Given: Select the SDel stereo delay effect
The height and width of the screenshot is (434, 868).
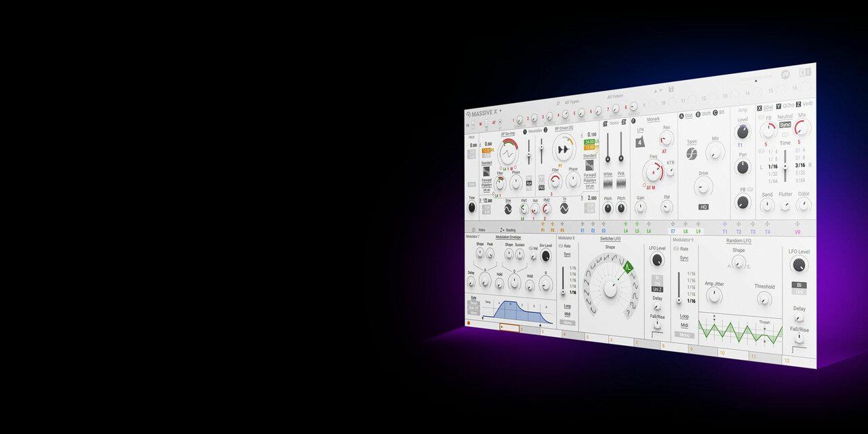Looking at the screenshot, I should point(765,107).
